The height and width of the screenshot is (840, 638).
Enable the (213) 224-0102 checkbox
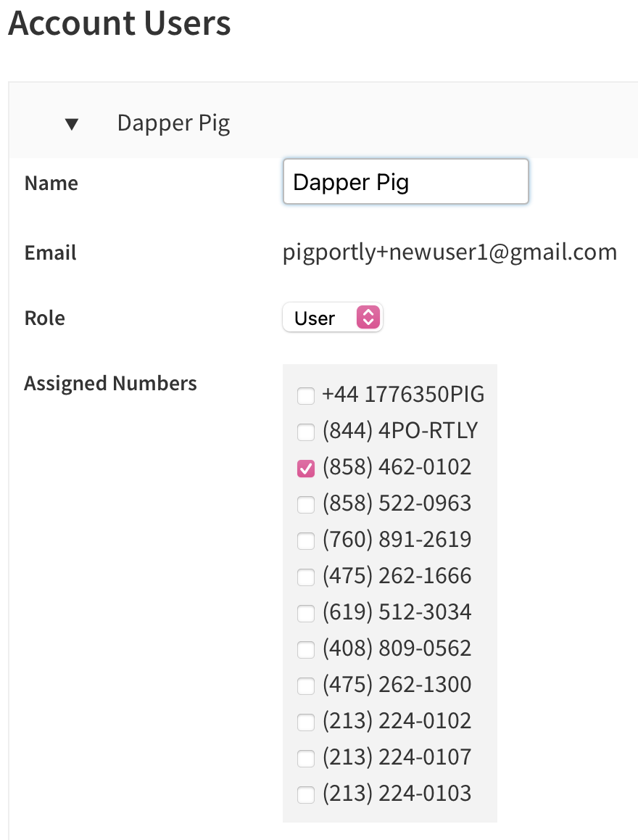click(306, 722)
